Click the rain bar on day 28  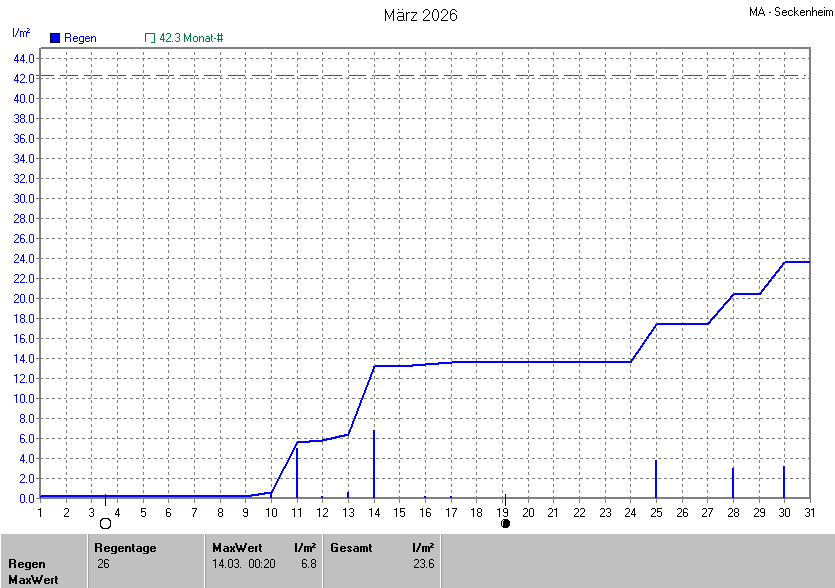[x=733, y=482]
